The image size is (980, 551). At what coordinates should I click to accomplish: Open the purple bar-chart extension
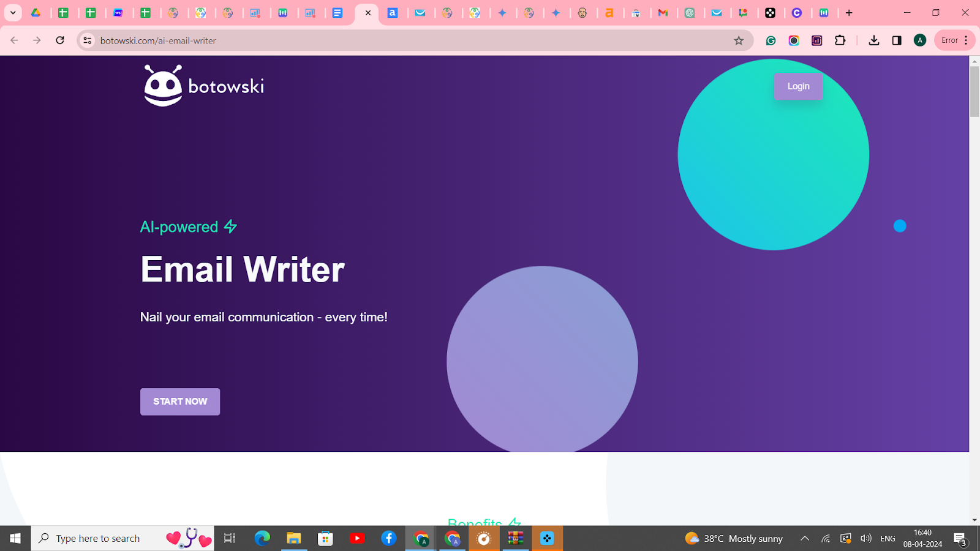817,40
